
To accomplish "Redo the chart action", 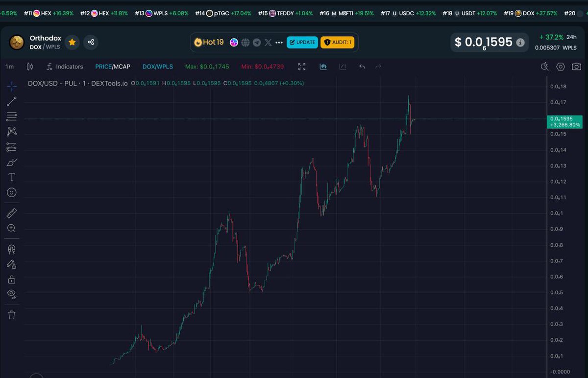I will click(378, 67).
